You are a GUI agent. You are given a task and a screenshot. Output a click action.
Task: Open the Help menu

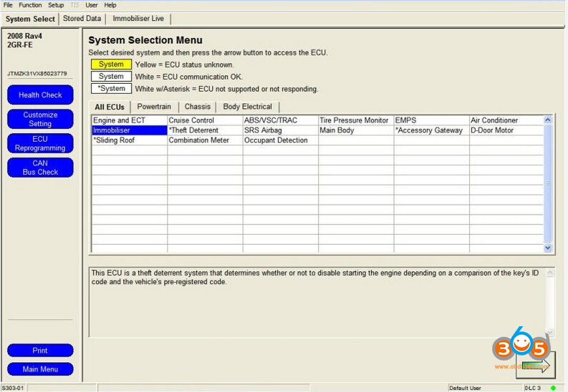click(110, 5)
